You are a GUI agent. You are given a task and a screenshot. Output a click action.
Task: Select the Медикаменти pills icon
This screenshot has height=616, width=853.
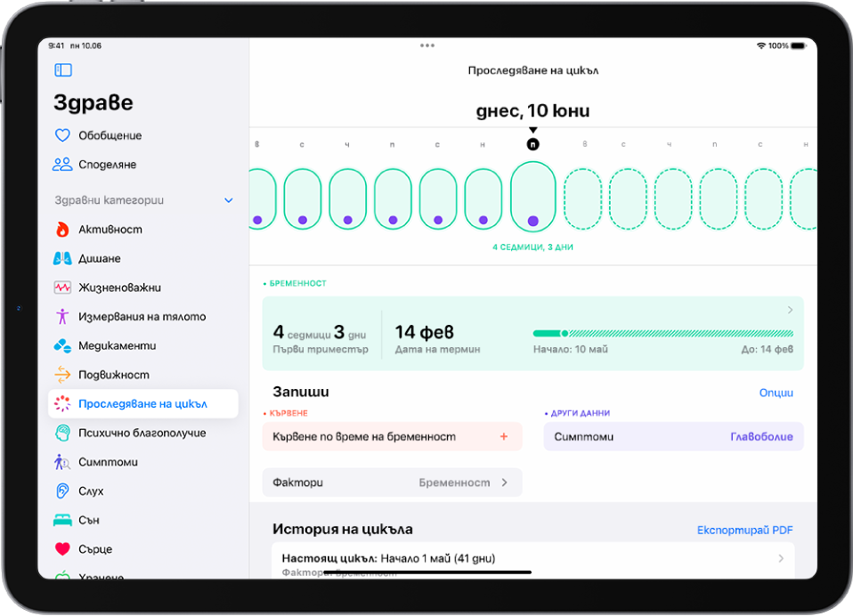[62, 345]
